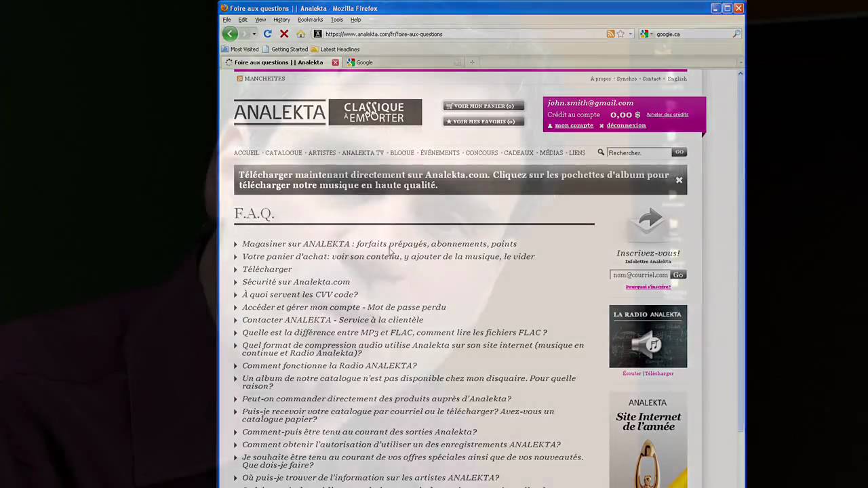Open the Most Visited bookmarks folder
868x488 pixels.
click(240, 49)
